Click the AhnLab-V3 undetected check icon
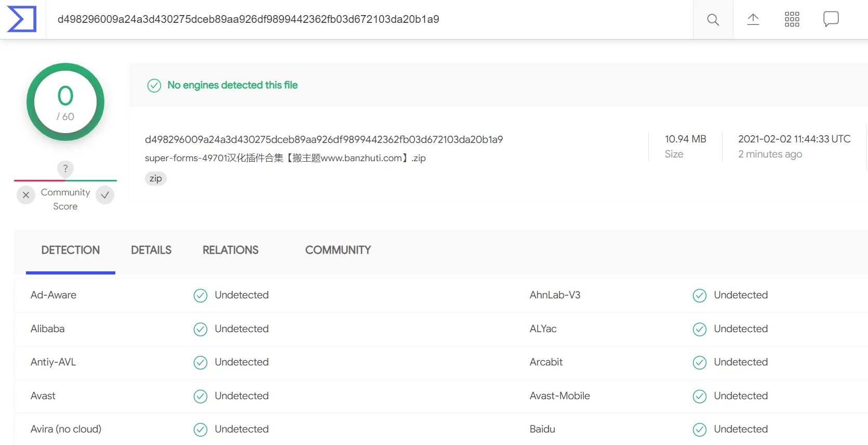Image resolution: width=868 pixels, height=445 pixels. [700, 296]
